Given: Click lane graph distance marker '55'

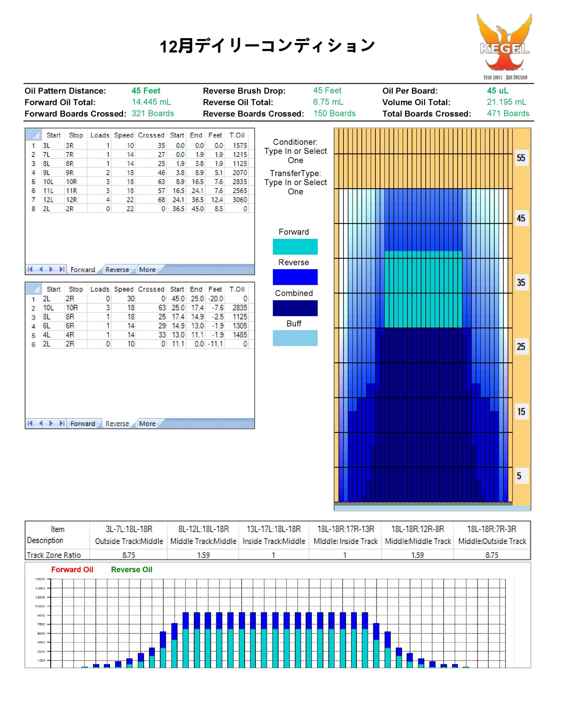Looking at the screenshot, I should [521, 158].
